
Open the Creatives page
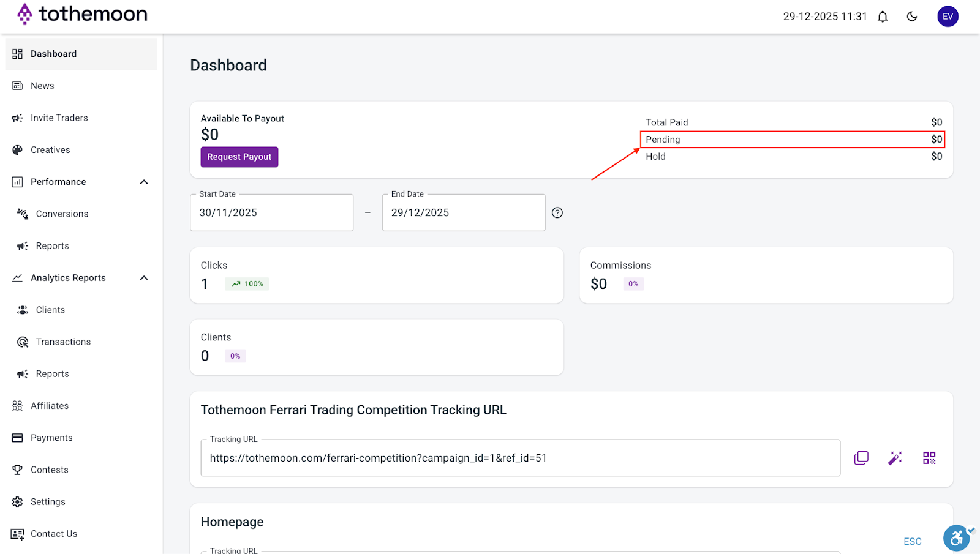pyautogui.click(x=81, y=150)
